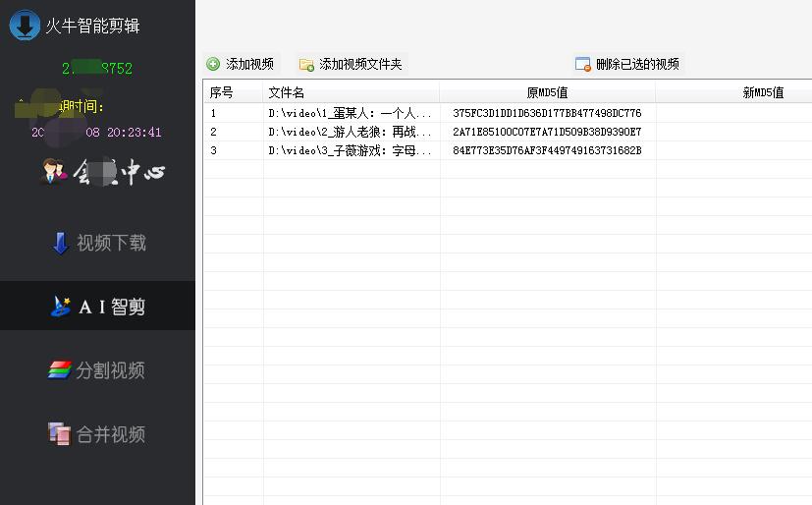Click the 添加视频 button label

pos(249,64)
